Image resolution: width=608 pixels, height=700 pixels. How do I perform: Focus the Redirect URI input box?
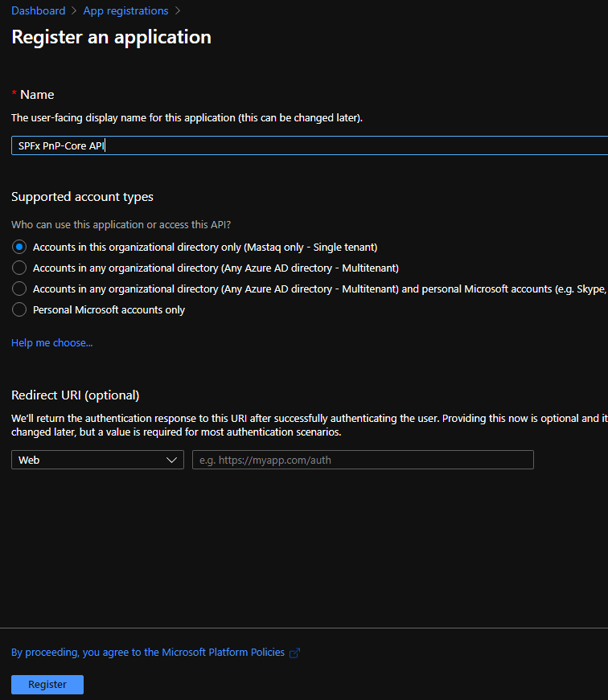(x=363, y=460)
